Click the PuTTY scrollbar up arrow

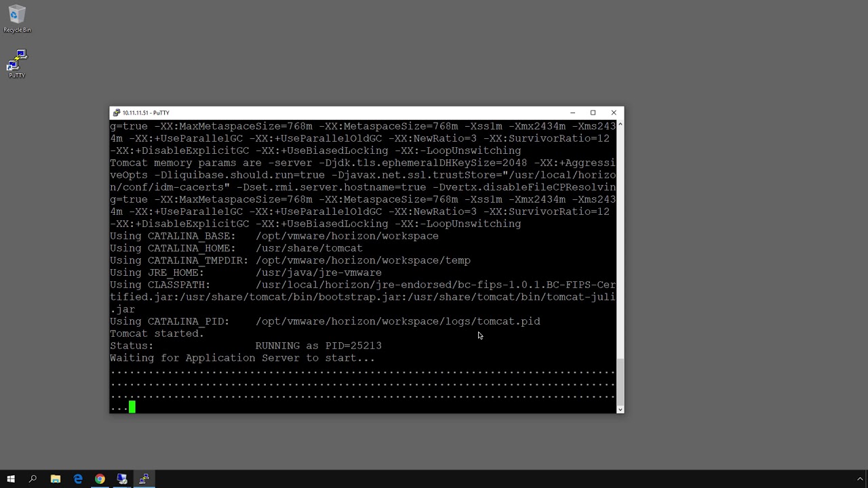coord(620,125)
